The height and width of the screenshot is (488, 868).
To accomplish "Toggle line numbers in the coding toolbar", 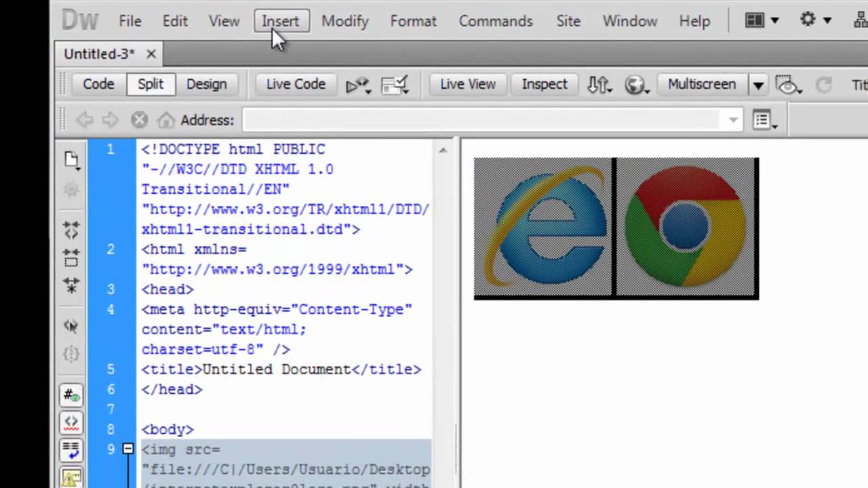I will click(x=71, y=395).
